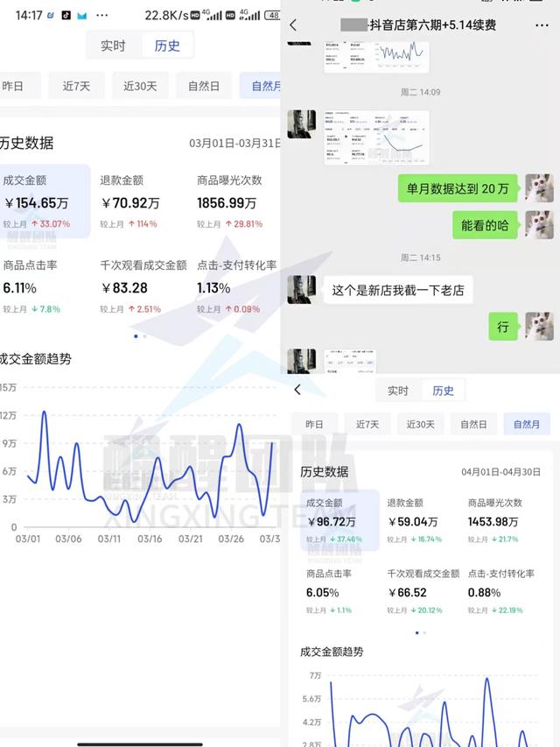Tap the avatar beside the "这个是新店我截一下老店" message
This screenshot has width=560, height=747.
pos(302,289)
